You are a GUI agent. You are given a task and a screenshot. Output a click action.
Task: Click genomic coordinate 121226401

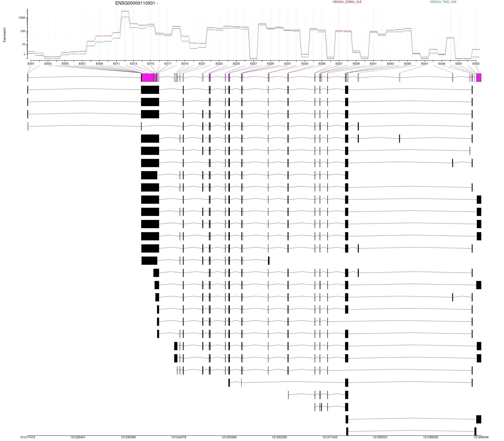click(78, 437)
